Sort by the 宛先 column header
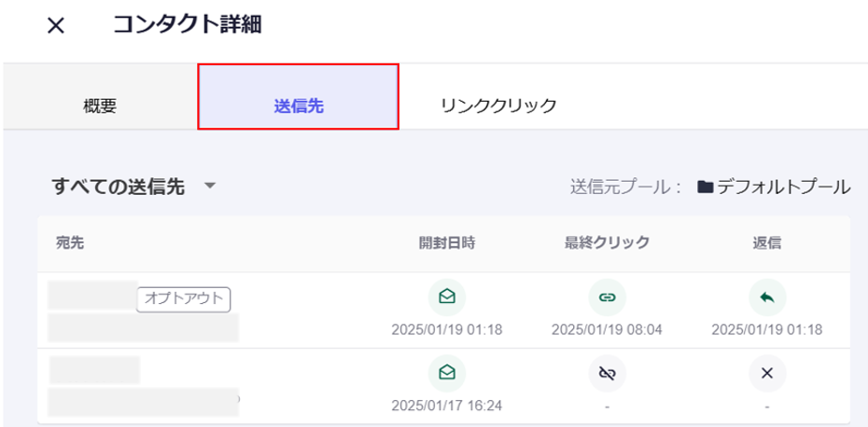The image size is (868, 427). [70, 242]
